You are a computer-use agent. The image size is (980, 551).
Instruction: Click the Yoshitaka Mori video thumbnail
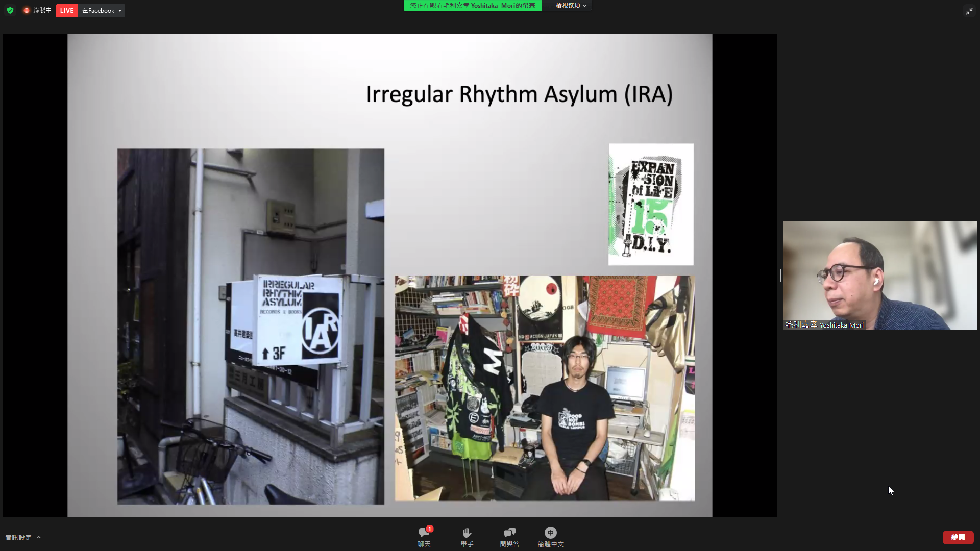point(879,275)
